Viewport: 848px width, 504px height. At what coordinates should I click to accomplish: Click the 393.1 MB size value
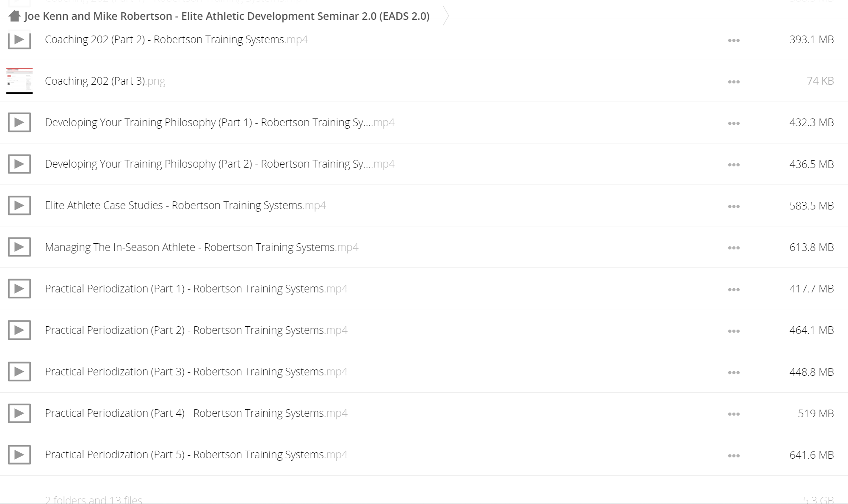[x=812, y=39]
